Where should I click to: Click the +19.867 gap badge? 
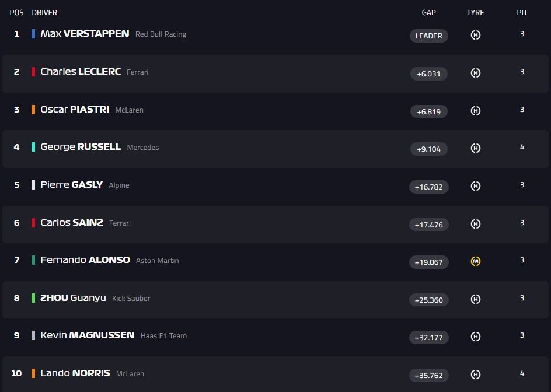(x=428, y=262)
